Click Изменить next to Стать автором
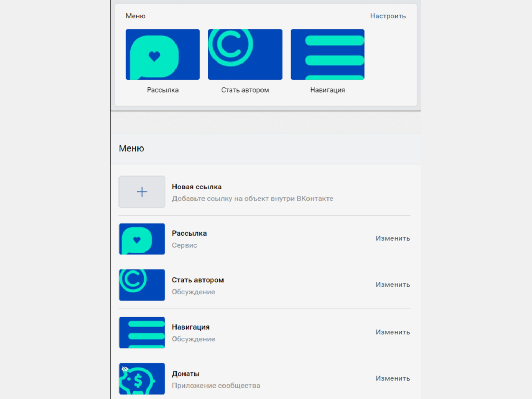Viewport: 532px width, 399px height. 392,285
